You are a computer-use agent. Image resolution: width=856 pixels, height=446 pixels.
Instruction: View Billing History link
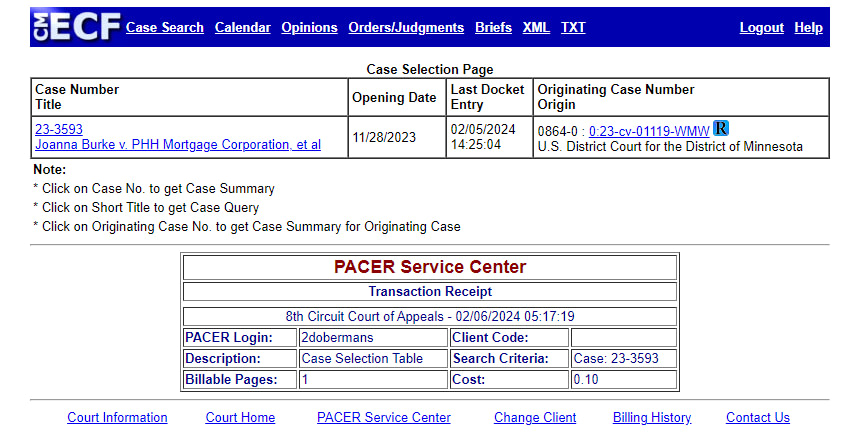[652, 418]
